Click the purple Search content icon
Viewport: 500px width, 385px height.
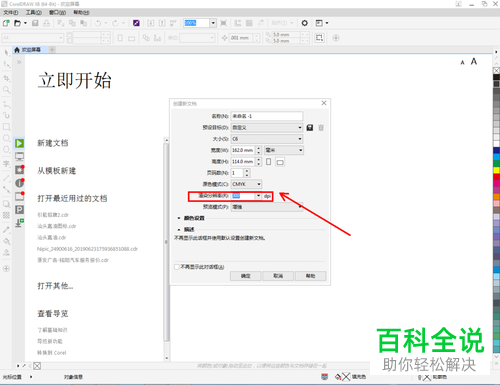tap(136, 23)
